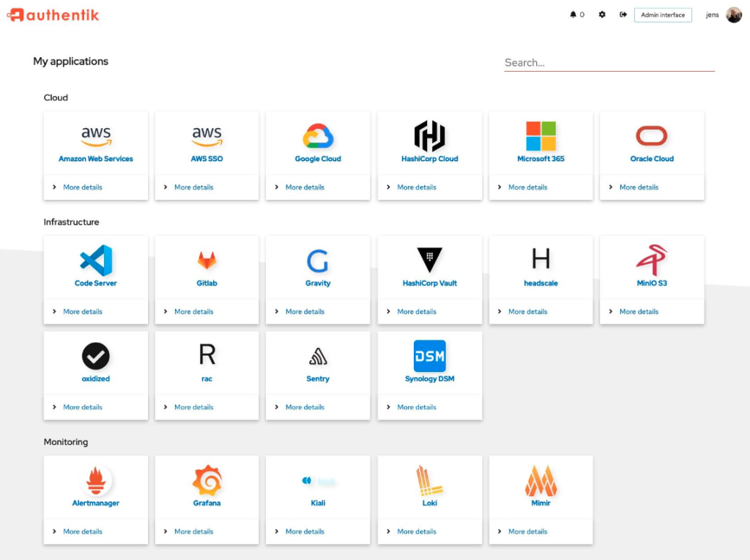Click the Admin interface button
The width and height of the screenshot is (750, 560).
coord(663,15)
